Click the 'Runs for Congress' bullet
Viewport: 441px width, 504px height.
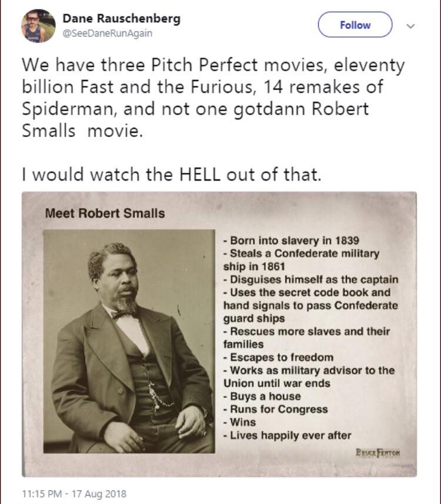point(275,409)
